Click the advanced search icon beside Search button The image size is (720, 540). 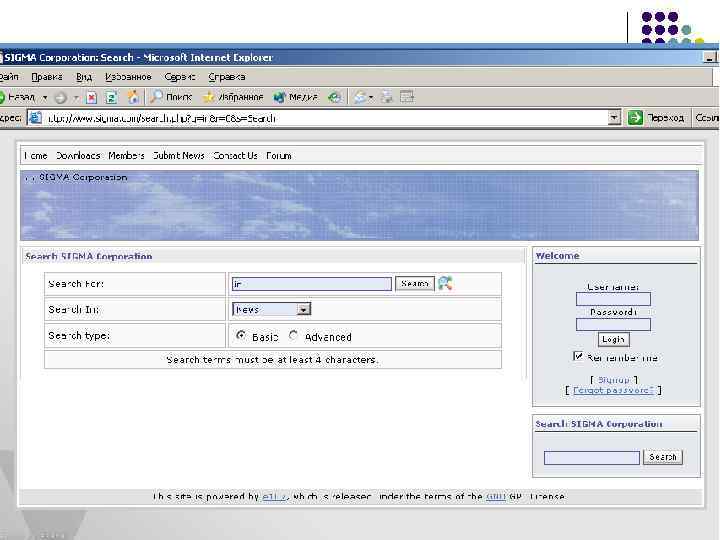coord(445,283)
